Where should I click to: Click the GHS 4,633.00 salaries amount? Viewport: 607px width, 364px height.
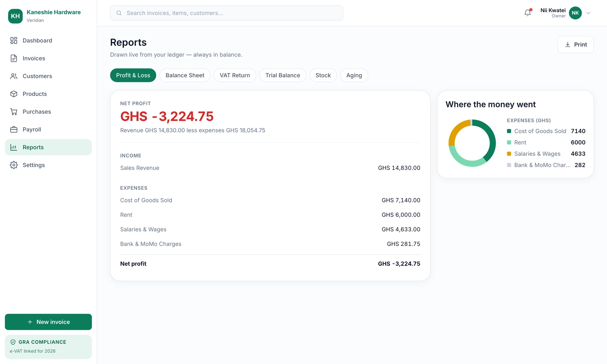click(401, 229)
